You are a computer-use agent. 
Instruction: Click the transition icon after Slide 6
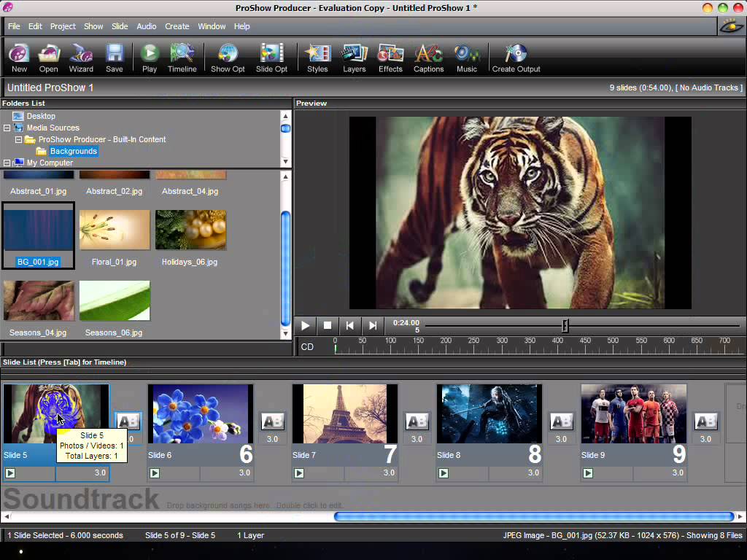pos(273,422)
